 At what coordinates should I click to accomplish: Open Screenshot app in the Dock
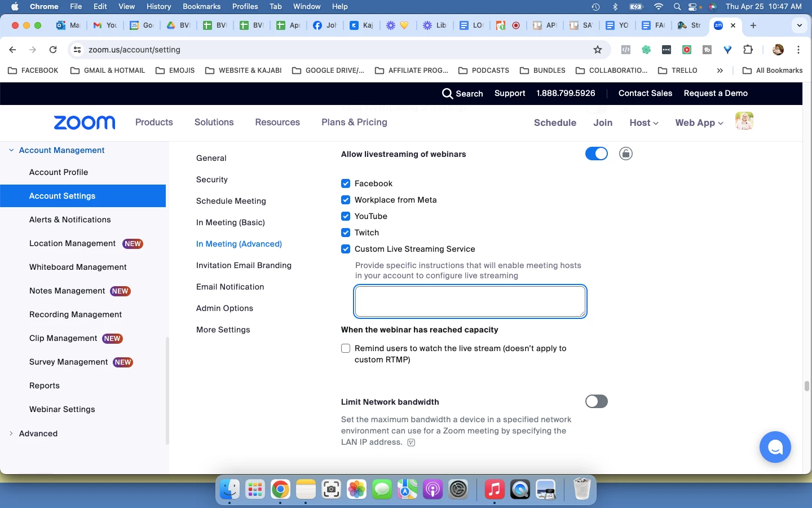tap(331, 489)
